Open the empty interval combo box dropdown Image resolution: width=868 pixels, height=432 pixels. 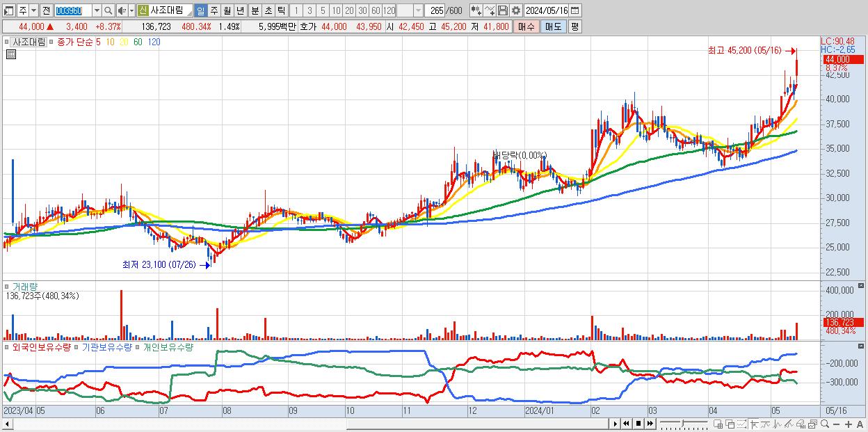[418, 10]
